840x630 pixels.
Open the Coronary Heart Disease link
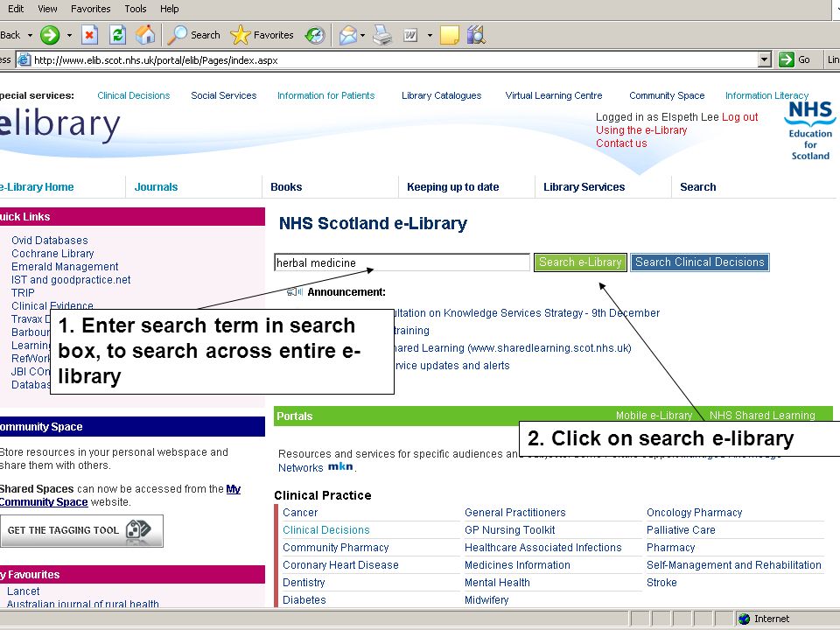[340, 564]
